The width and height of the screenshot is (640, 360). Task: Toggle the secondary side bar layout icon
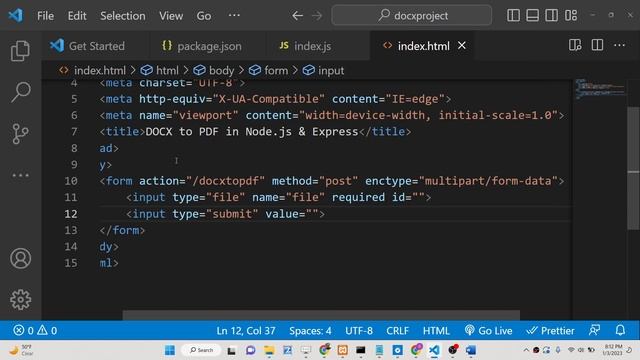pos(551,16)
